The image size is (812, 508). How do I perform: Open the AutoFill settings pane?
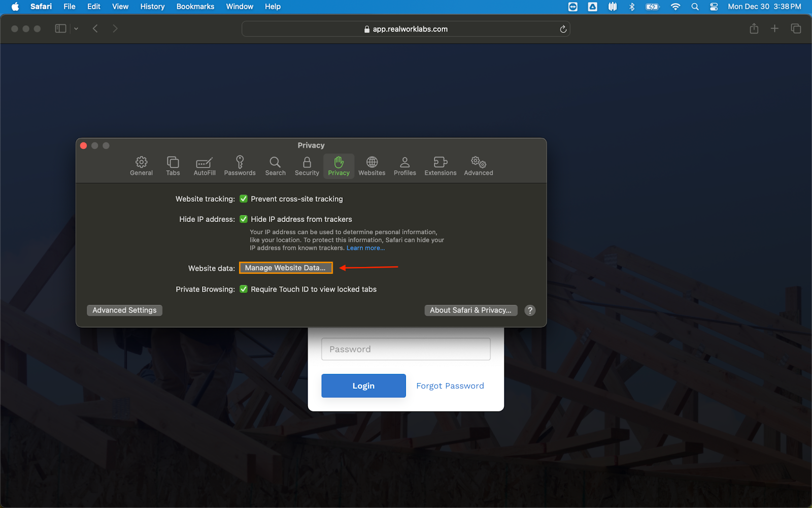(x=205, y=166)
